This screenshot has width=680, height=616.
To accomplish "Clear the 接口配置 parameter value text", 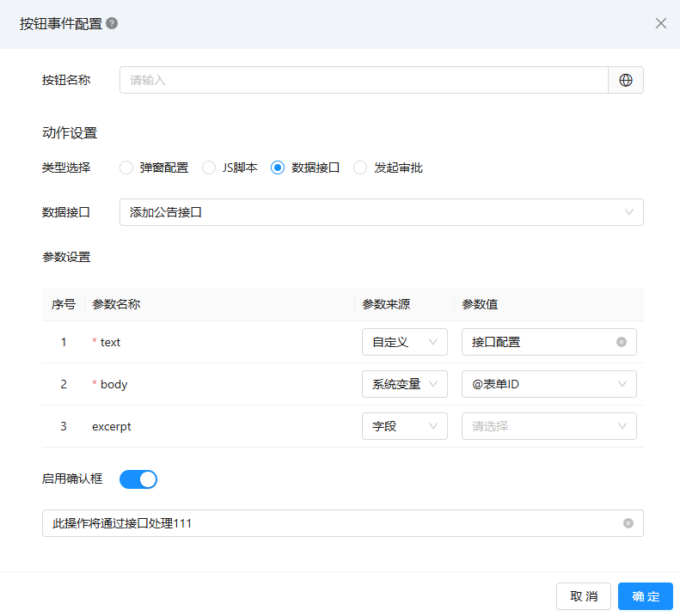I will (622, 342).
